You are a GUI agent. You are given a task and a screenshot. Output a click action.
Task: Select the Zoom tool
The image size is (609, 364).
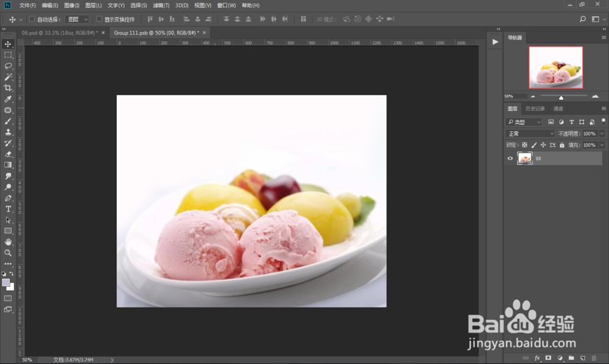point(8,253)
